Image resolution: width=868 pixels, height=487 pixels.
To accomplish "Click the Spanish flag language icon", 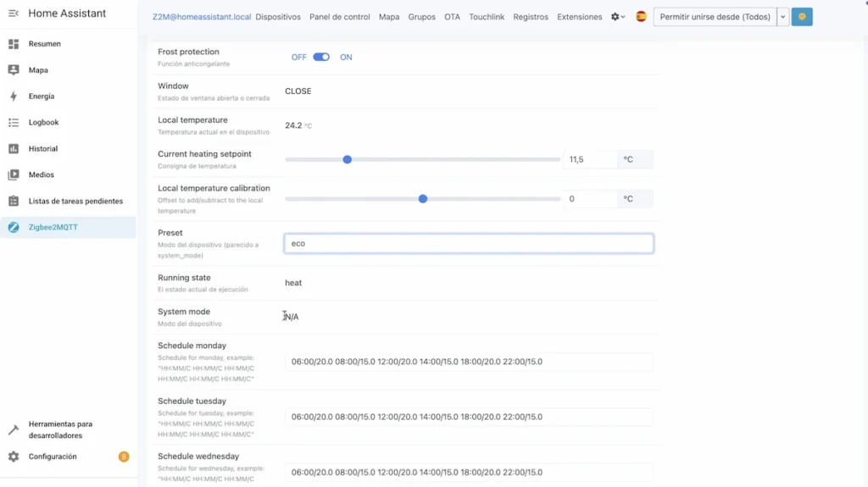I will 641,17.
